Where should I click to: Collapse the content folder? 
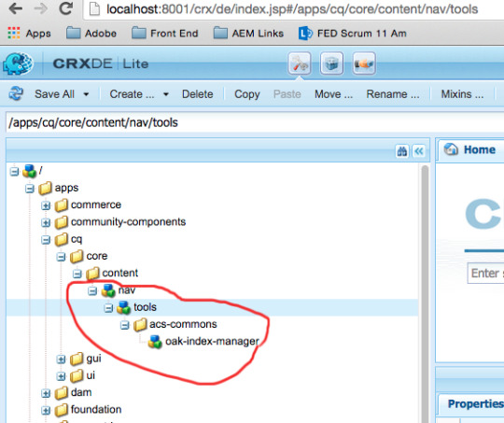[x=77, y=274]
